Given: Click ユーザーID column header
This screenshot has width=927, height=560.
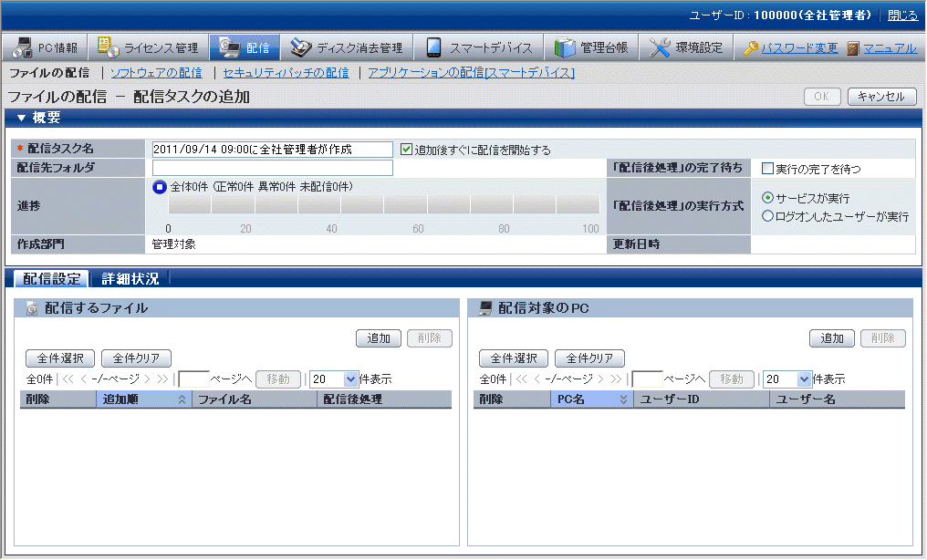Looking at the screenshot, I should 701,399.
